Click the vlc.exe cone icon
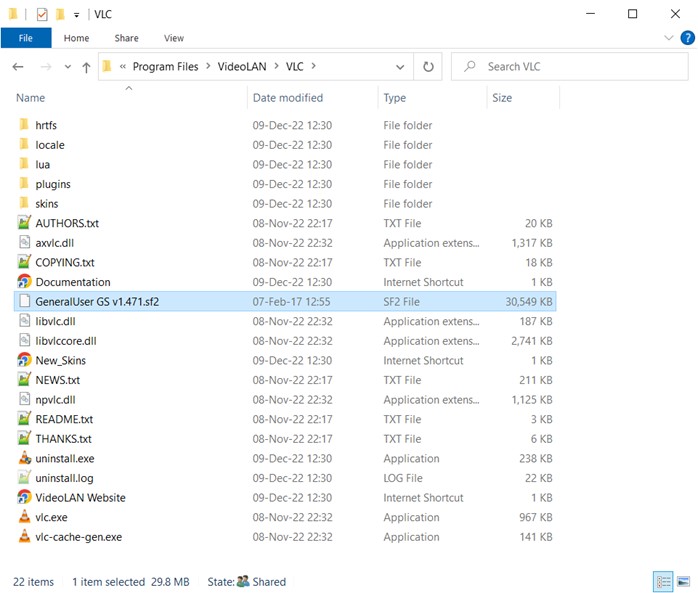 24,516
